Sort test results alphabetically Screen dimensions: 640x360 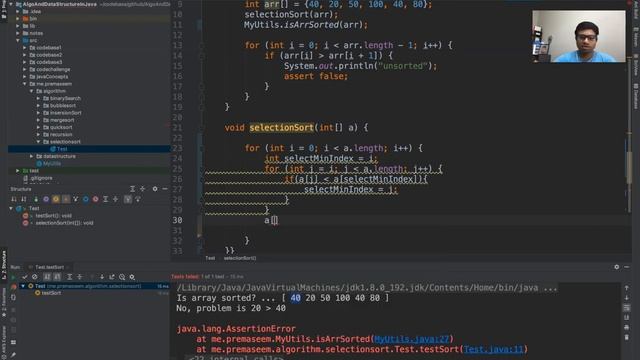pos(47,277)
